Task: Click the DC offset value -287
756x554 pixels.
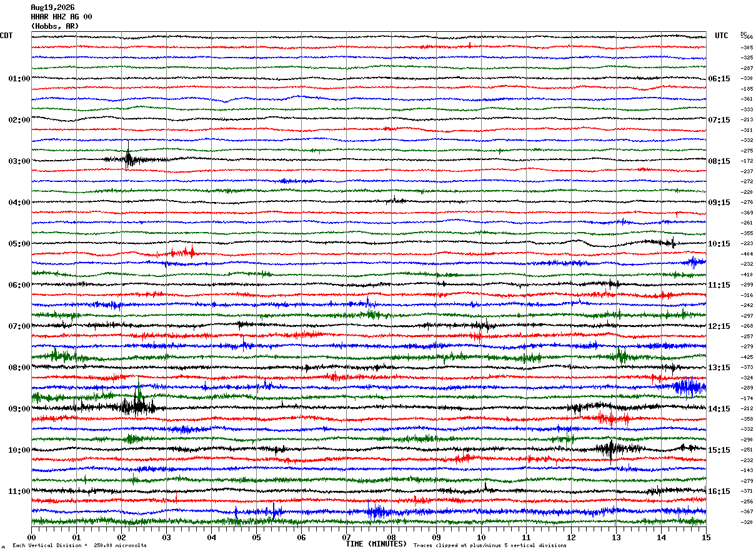Action: tap(747, 68)
